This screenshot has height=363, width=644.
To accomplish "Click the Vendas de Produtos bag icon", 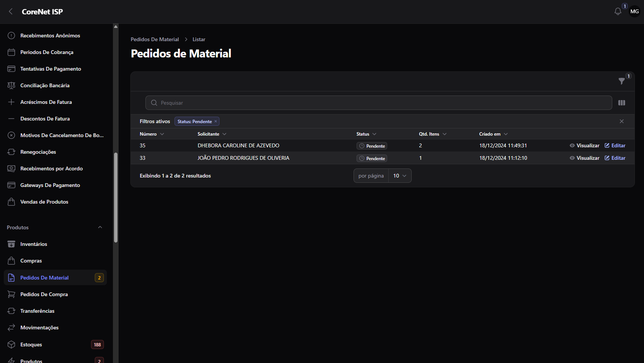I will pyautogui.click(x=11, y=202).
